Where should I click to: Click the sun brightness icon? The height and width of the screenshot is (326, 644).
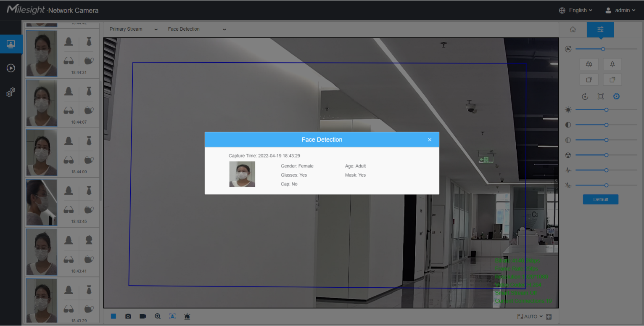[x=568, y=110]
